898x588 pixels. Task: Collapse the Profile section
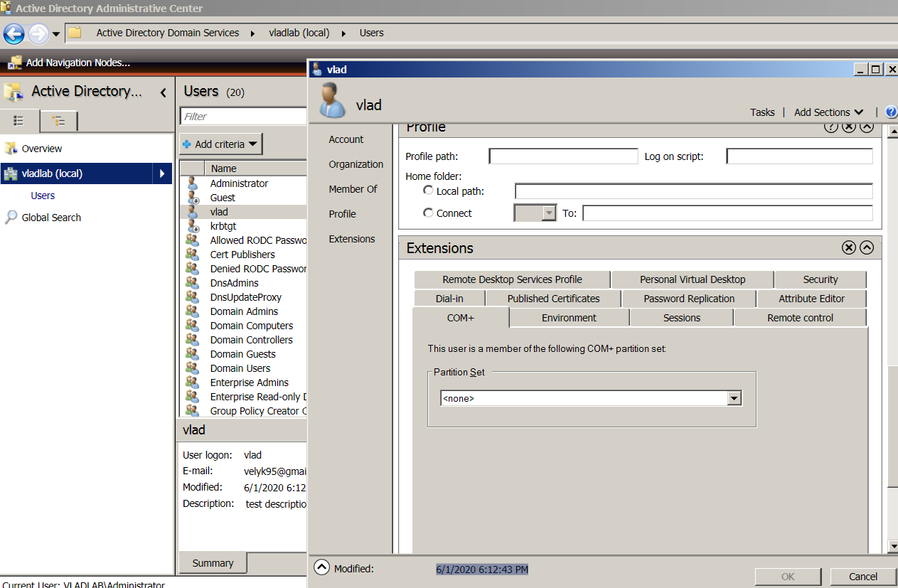pos(866,127)
